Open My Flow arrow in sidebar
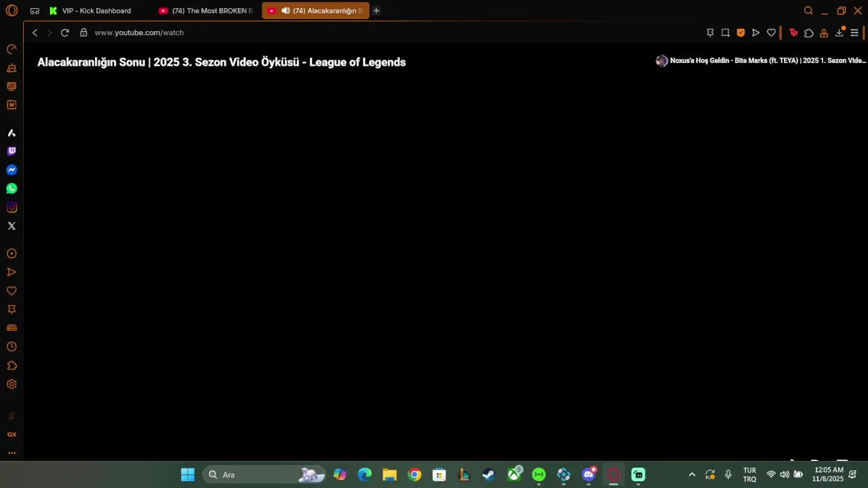 point(12,272)
